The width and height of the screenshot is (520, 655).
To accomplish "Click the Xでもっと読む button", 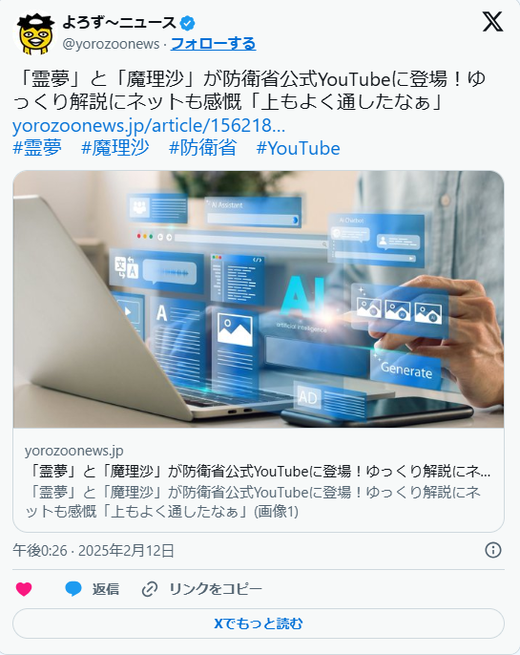I will click(258, 623).
